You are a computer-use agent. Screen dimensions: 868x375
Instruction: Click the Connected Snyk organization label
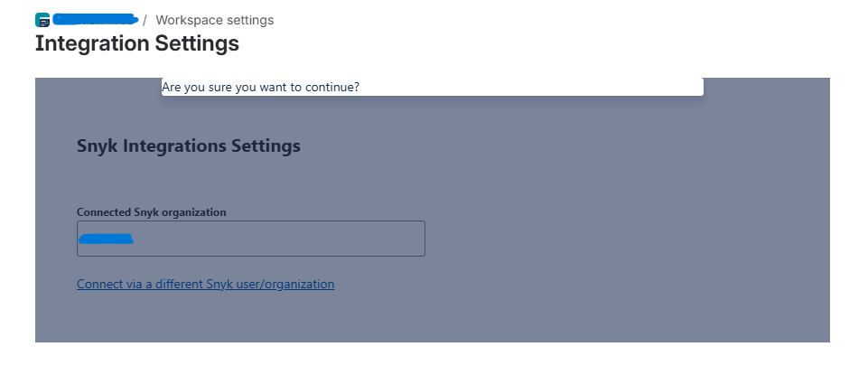pyautogui.click(x=151, y=212)
